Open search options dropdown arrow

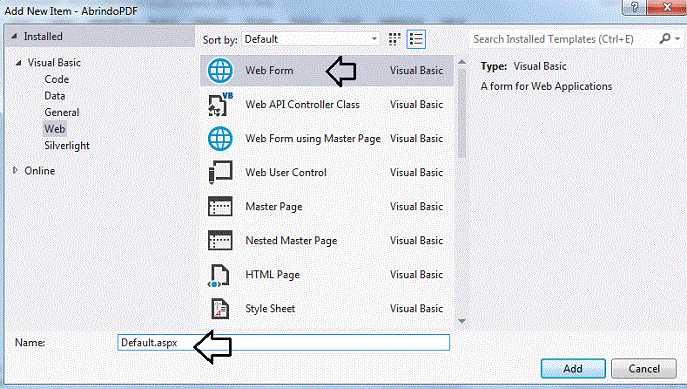[677, 39]
